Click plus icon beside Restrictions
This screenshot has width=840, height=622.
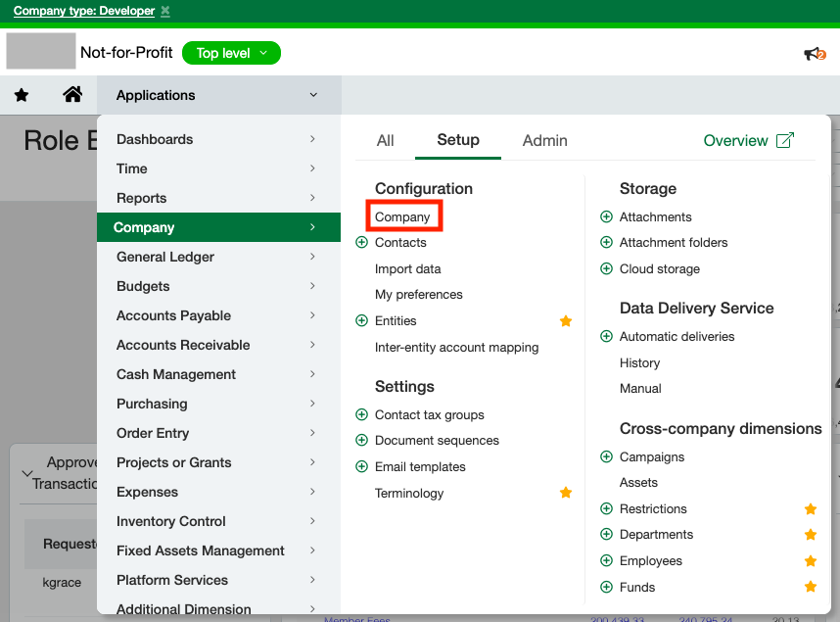606,508
